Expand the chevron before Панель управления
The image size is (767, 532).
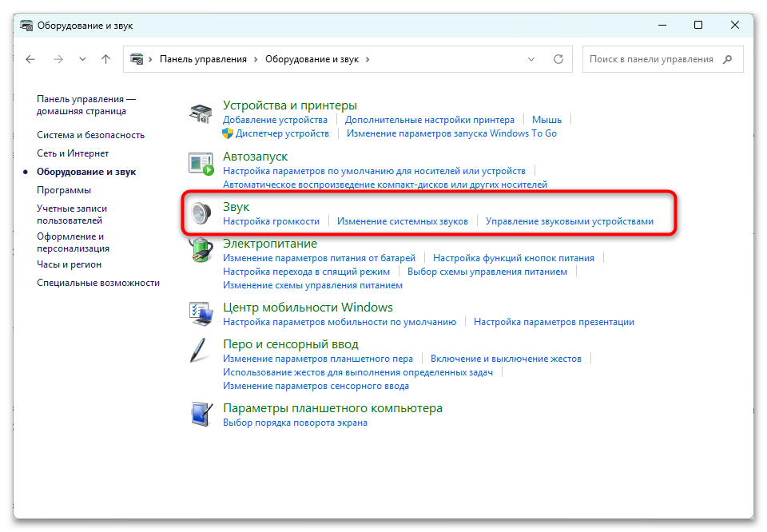tap(150, 59)
